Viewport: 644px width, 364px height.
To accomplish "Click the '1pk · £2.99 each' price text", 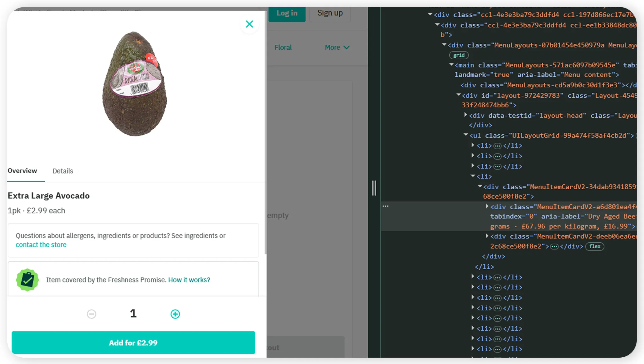I will point(37,211).
